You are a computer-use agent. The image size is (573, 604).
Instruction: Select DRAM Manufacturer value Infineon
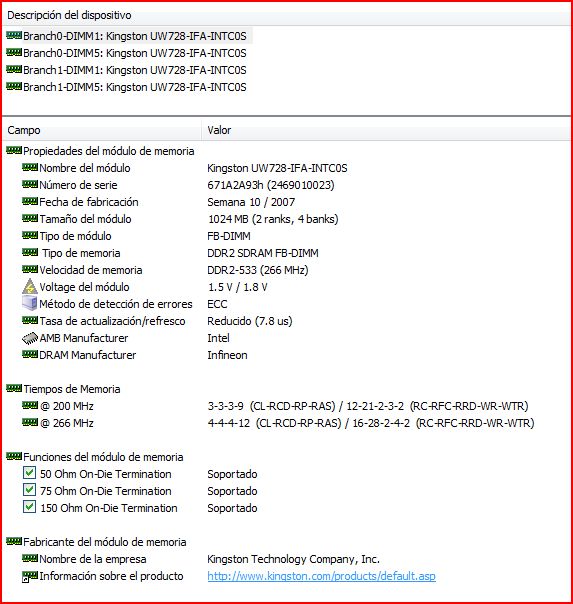tap(227, 355)
